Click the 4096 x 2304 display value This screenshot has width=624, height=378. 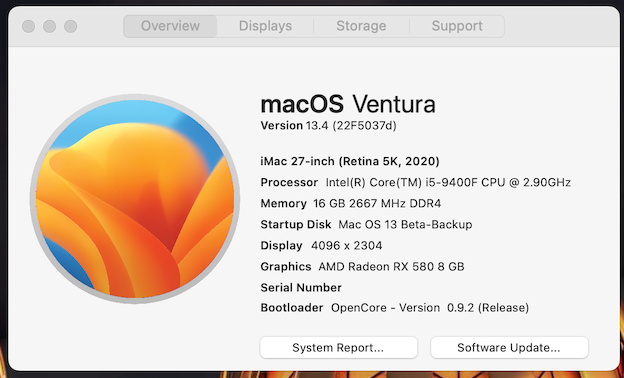347,246
